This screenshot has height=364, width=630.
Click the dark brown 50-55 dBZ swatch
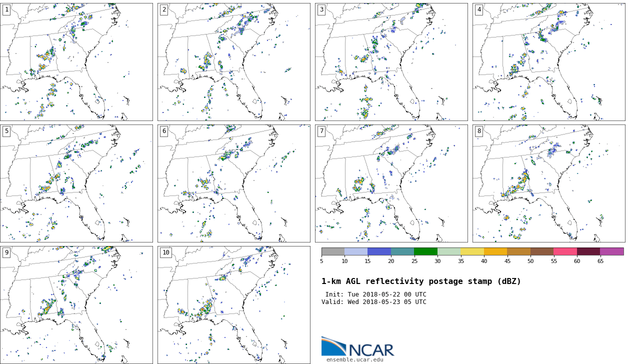pos(542,251)
